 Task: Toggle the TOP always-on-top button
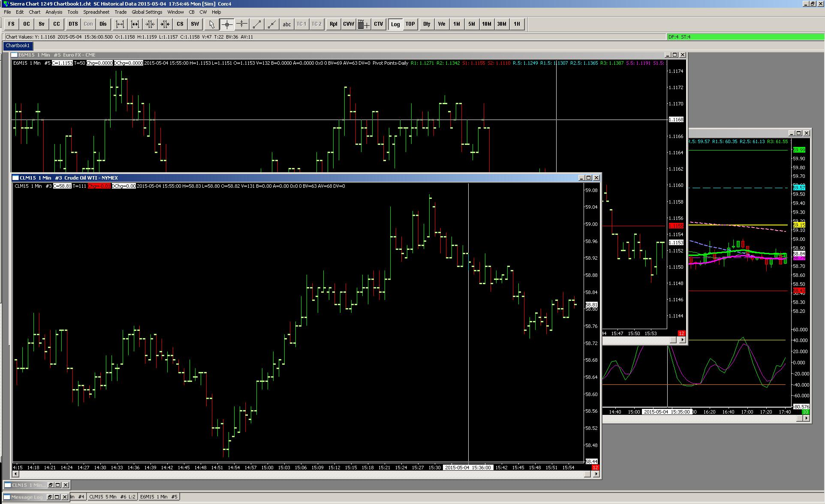pyautogui.click(x=410, y=24)
